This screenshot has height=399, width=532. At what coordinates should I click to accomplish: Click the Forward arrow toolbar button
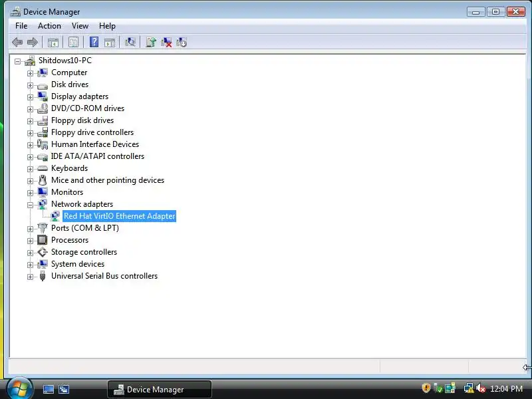tap(32, 43)
